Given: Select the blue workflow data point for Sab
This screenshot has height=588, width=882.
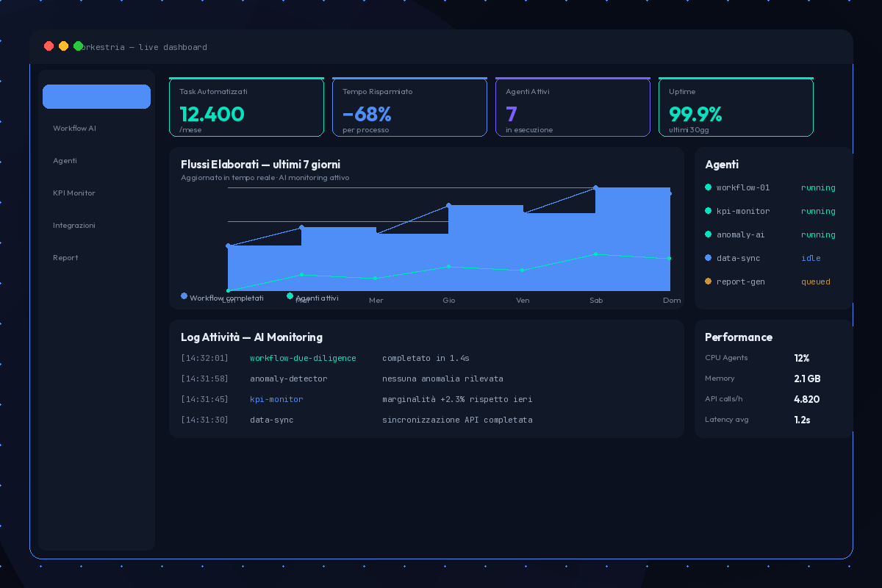Looking at the screenshot, I should 595,188.
